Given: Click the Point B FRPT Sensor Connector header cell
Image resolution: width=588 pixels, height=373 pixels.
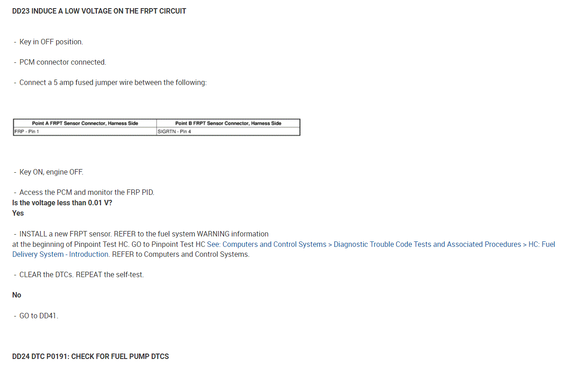Looking at the screenshot, I should click(228, 123).
